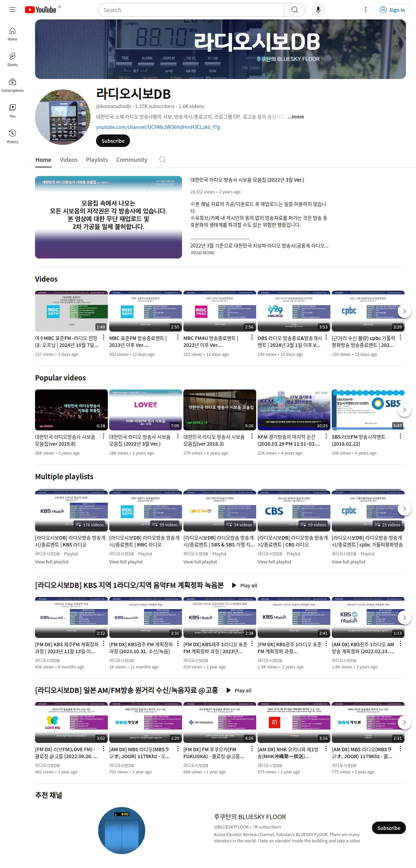Image resolution: width=416 pixels, height=868 pixels.
Task: Open options for KBS전주 1라디오 AM video
Action: (x=400, y=643)
